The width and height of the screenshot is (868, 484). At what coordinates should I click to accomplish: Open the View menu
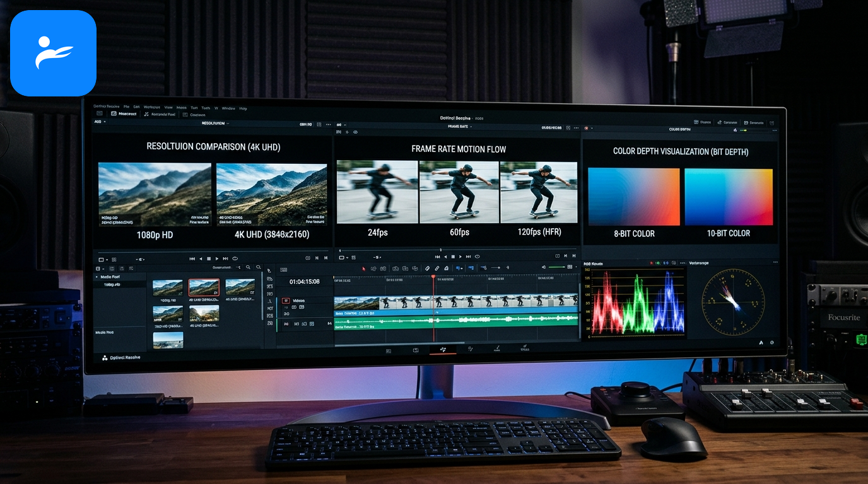(x=167, y=108)
